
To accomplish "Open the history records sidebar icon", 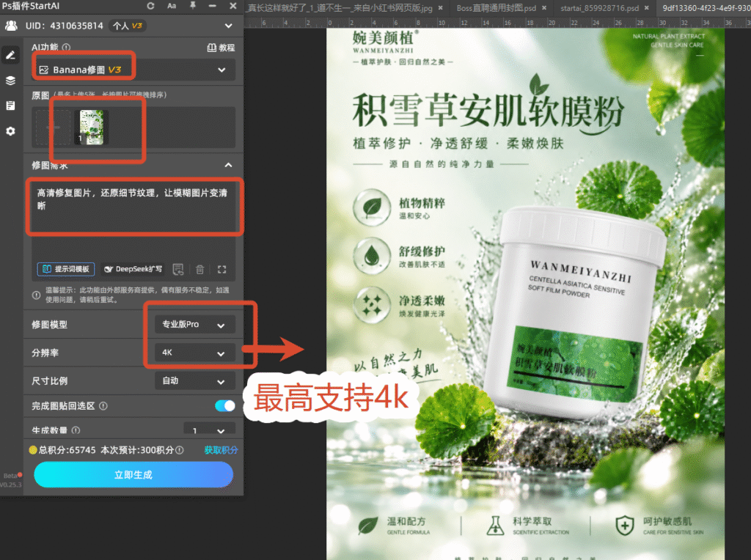I will pos(10,106).
